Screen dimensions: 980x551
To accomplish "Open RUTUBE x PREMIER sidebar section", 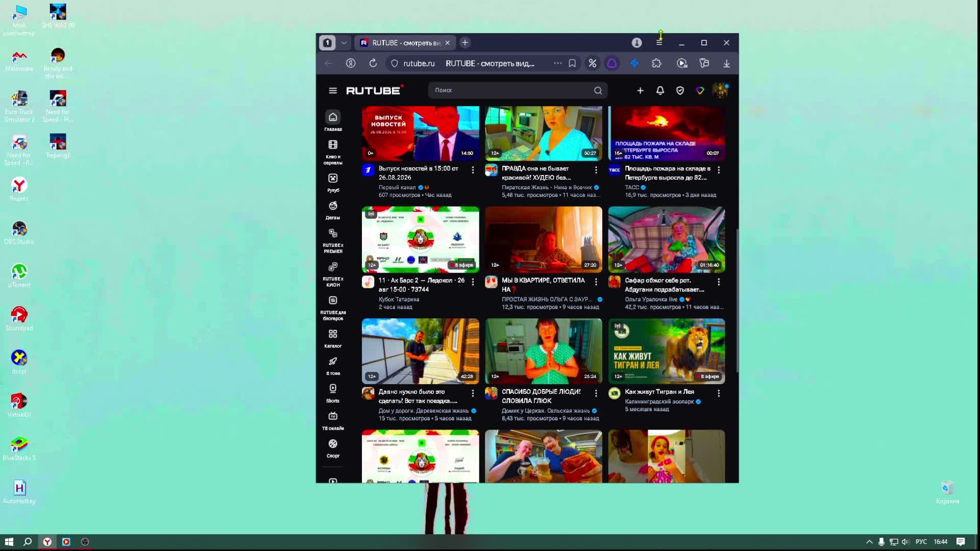I will pyautogui.click(x=333, y=241).
